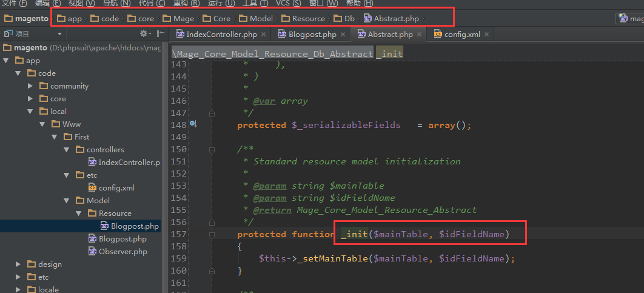Expand the core folder in tree
The image size is (644, 293).
tap(30, 99)
